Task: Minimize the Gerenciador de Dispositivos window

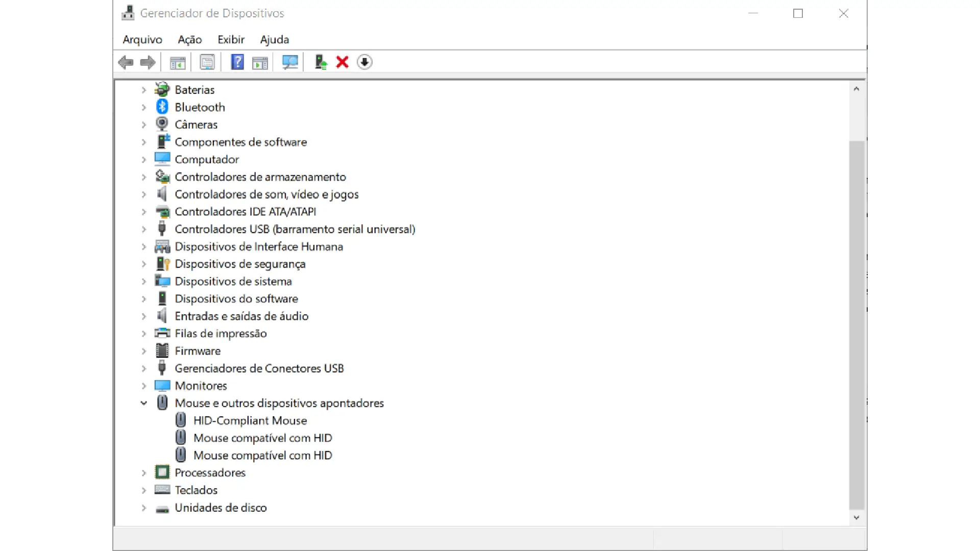Action: [x=753, y=13]
